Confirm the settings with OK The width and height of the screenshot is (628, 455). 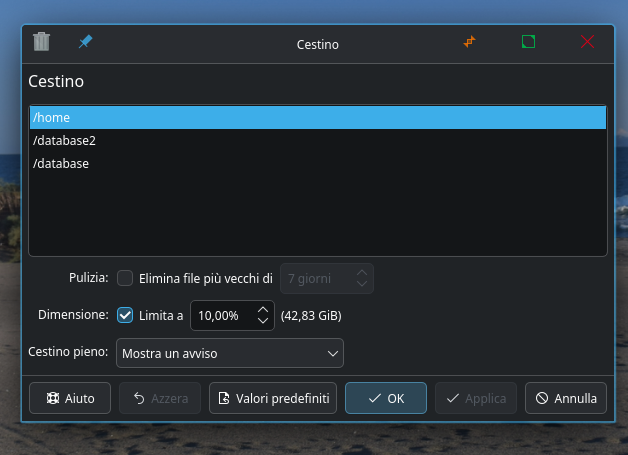point(386,398)
